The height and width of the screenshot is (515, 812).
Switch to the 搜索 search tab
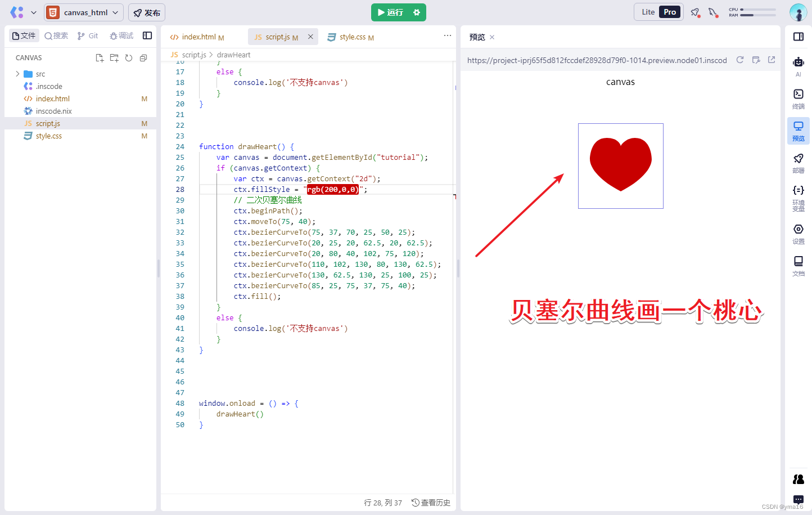56,35
